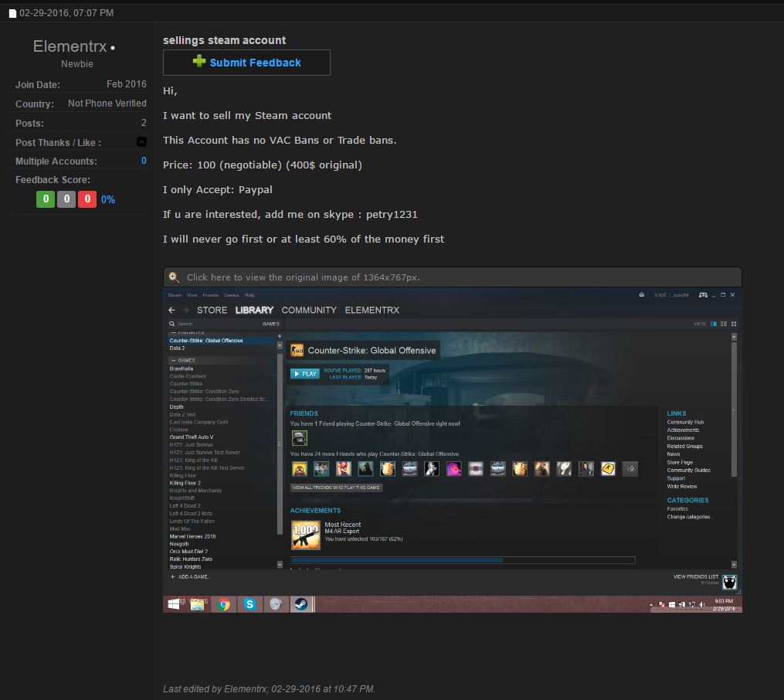Image resolution: width=784 pixels, height=700 pixels.
Task: Select Marvel Heroes 2016 in games list
Action: tap(192, 536)
